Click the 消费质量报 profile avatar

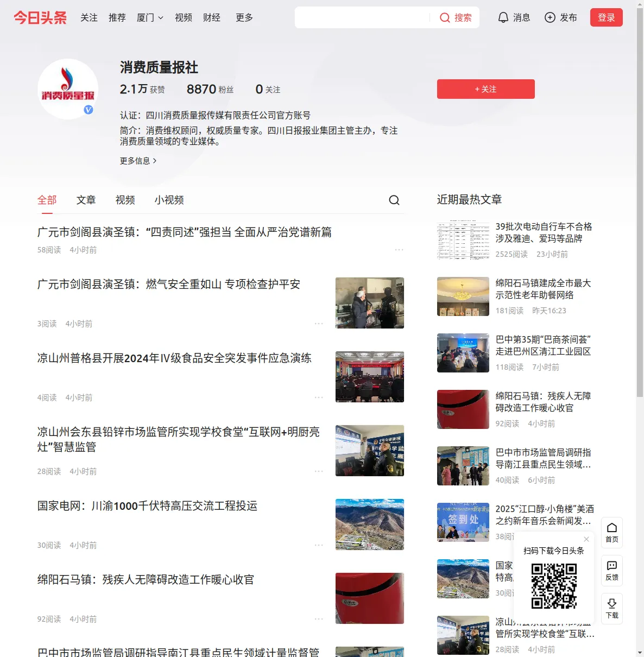[68, 89]
